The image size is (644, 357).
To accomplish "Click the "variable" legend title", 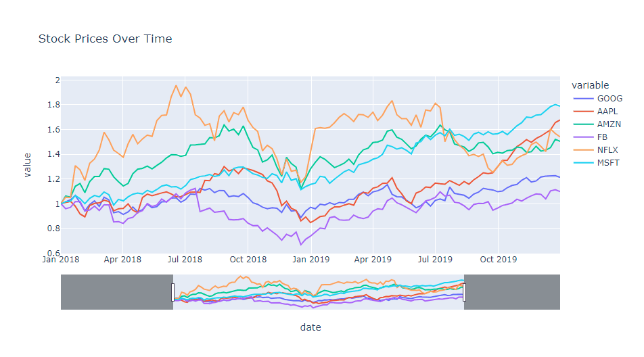I will coord(590,85).
